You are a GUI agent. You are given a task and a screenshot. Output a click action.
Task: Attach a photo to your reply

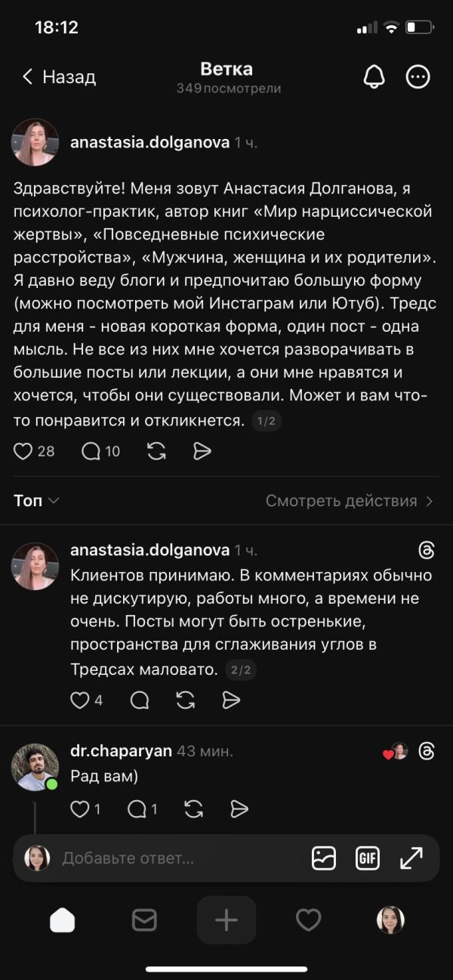[x=324, y=858]
